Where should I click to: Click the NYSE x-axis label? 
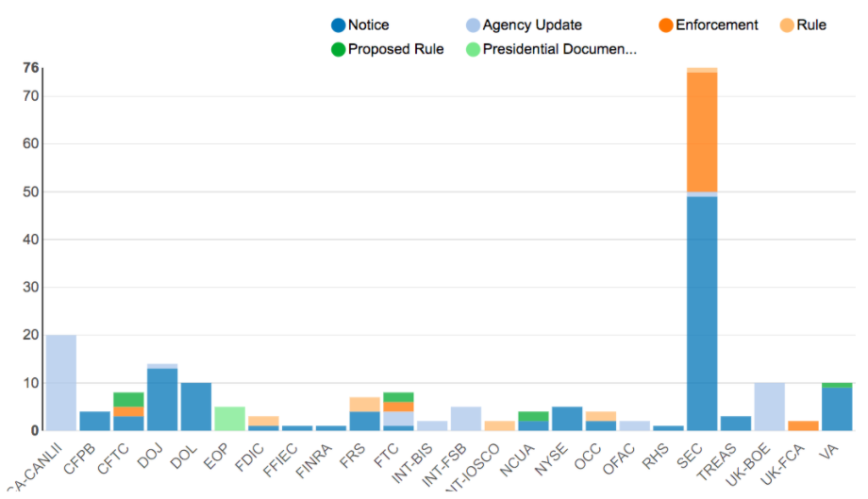coord(551,459)
